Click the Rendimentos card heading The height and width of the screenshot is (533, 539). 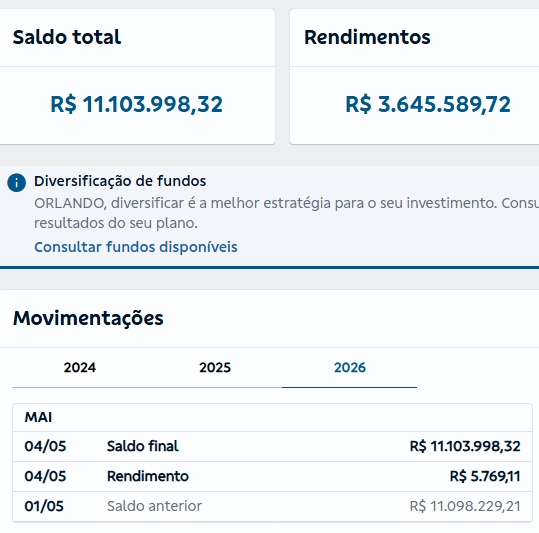coord(367,37)
